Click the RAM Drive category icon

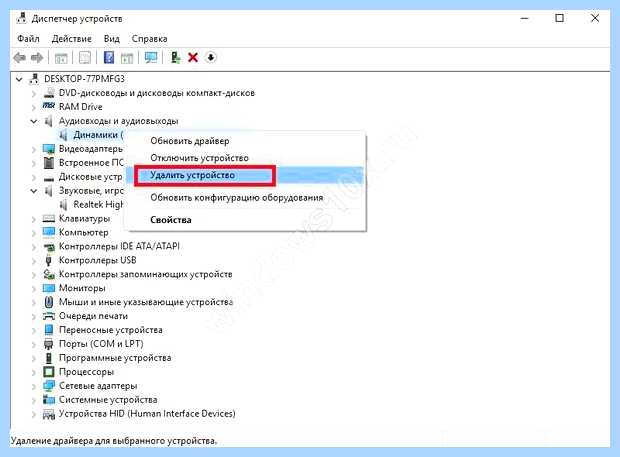pos(49,106)
